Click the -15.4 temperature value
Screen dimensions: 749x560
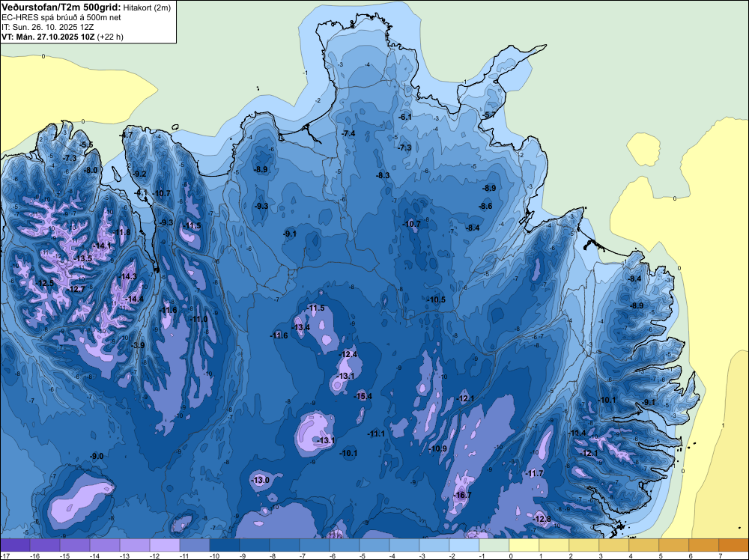[363, 396]
